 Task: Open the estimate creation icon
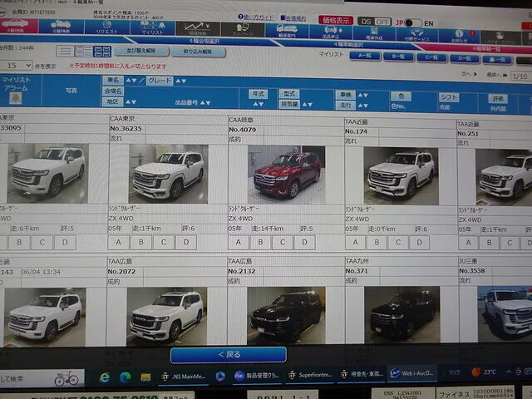point(374,32)
